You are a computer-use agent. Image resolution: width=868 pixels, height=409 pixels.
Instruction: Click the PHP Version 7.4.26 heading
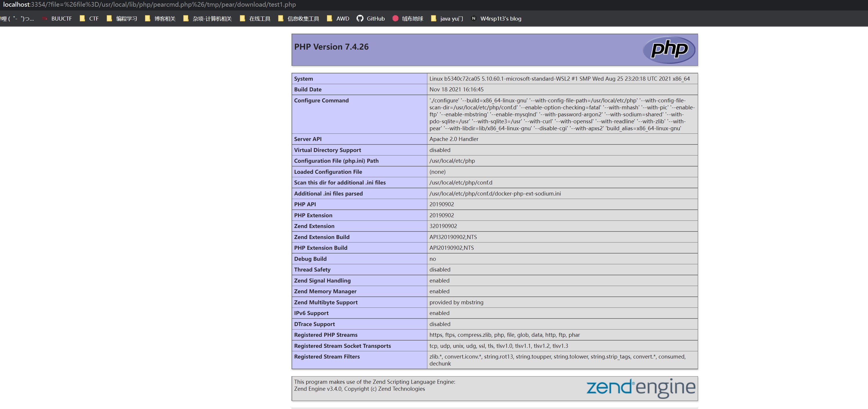coord(331,47)
